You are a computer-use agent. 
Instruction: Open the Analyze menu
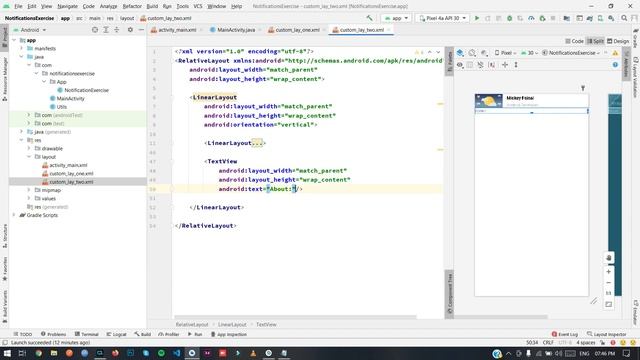(x=108, y=6)
